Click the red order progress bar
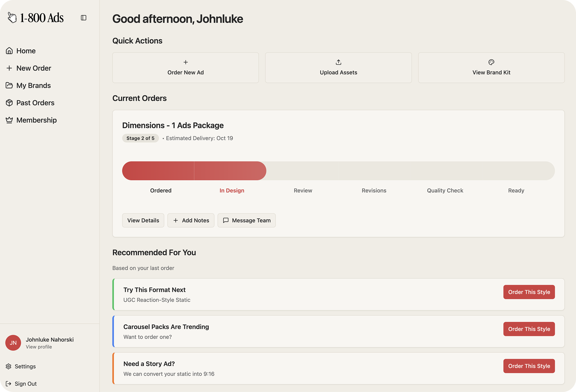576x392 pixels. [x=194, y=171]
